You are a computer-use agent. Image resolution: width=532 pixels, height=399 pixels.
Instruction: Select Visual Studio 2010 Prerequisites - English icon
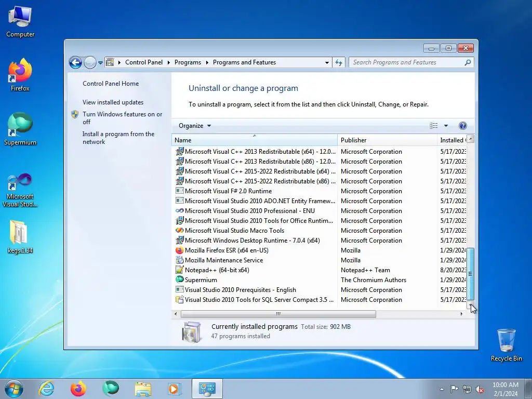tap(179, 290)
